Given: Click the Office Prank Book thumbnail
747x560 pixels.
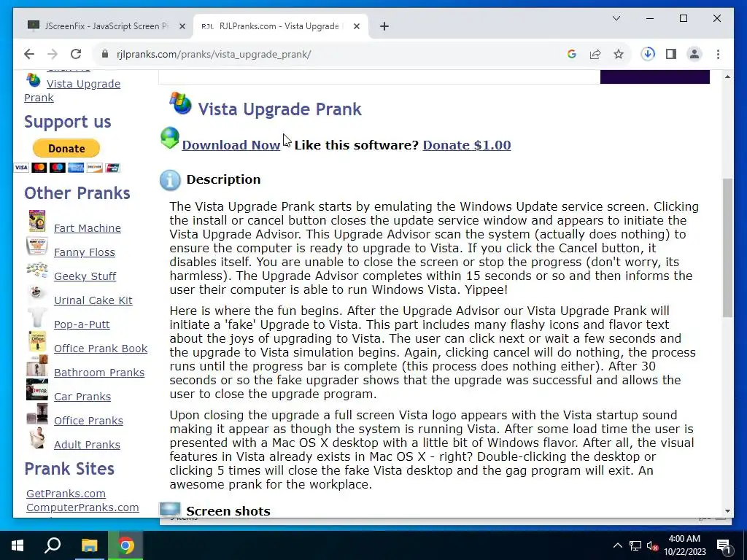Looking at the screenshot, I should [37, 341].
